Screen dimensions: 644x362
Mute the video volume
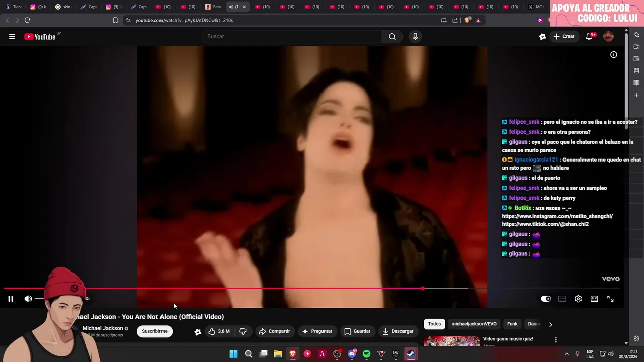(x=28, y=299)
